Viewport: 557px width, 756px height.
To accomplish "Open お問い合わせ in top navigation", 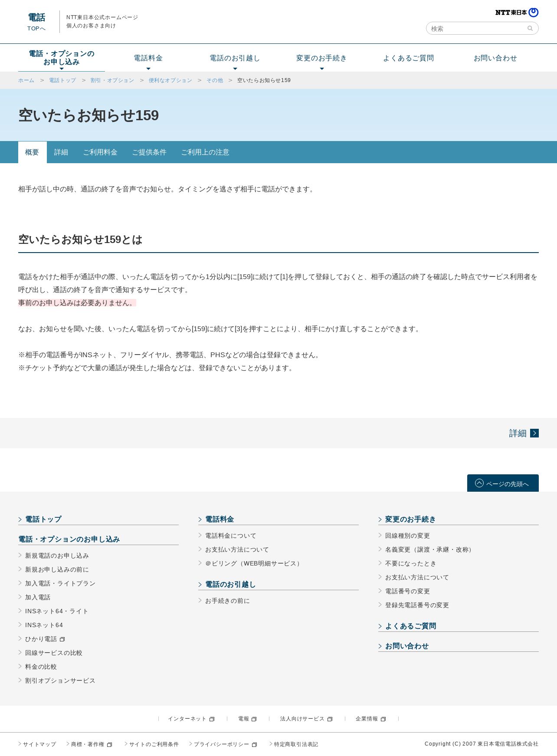I will [495, 58].
